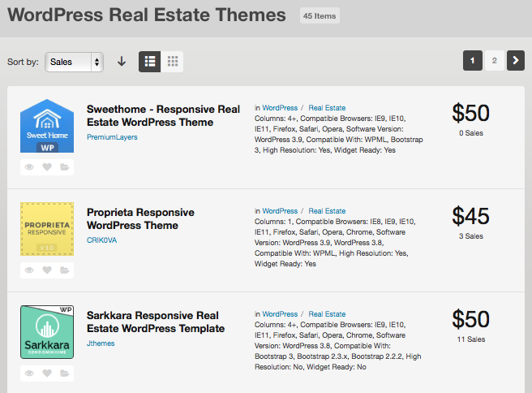Click the 0 Sales text
This screenshot has height=393, width=532.
coord(471,133)
